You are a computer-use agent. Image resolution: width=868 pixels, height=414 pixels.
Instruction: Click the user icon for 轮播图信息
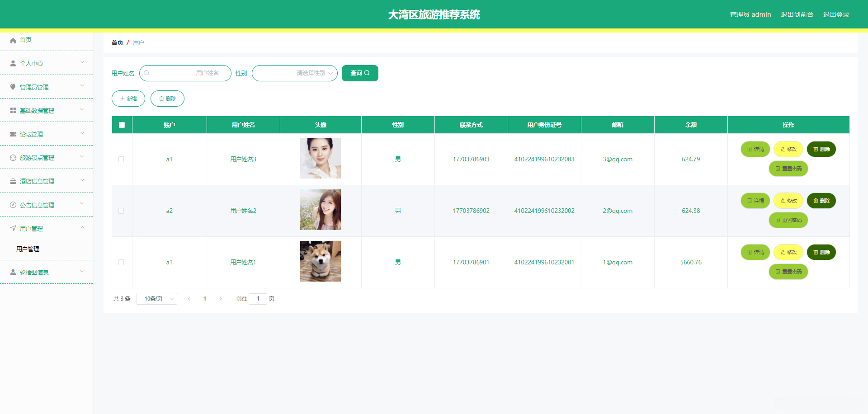(13, 273)
